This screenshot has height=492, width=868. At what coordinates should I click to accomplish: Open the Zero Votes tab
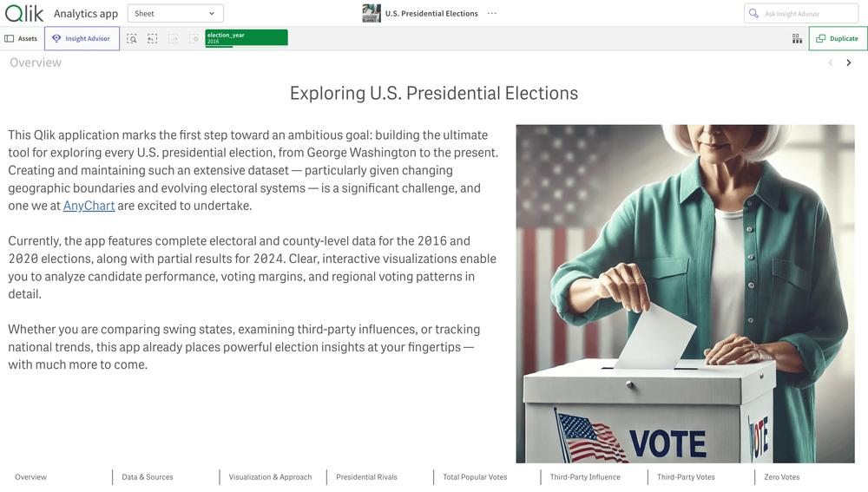(782, 477)
